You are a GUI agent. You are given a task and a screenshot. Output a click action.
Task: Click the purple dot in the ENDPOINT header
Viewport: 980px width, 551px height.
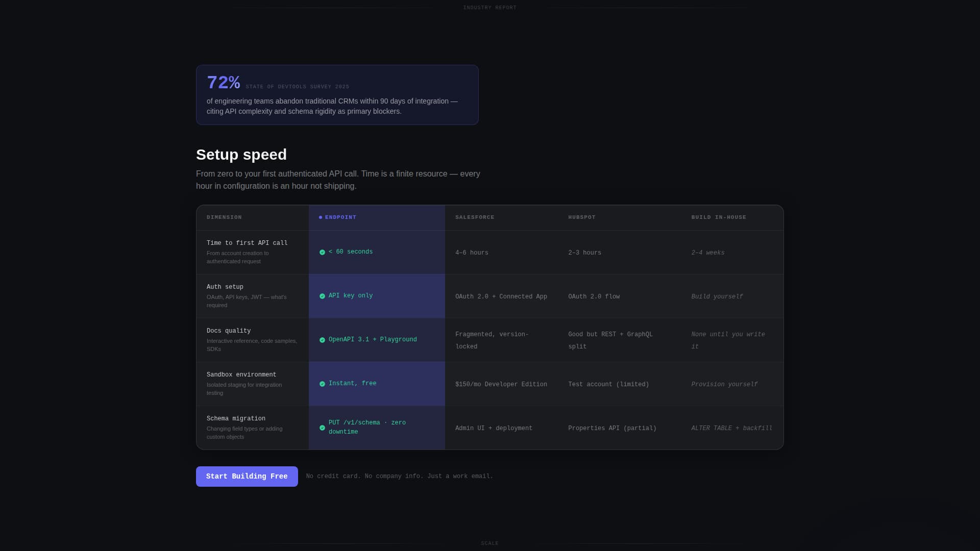pyautogui.click(x=320, y=217)
